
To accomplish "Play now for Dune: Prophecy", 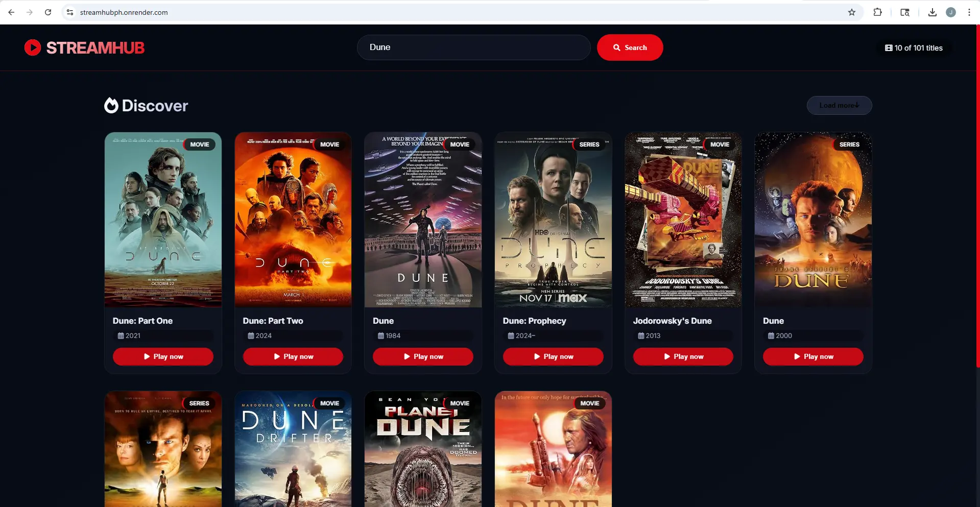I will (553, 356).
